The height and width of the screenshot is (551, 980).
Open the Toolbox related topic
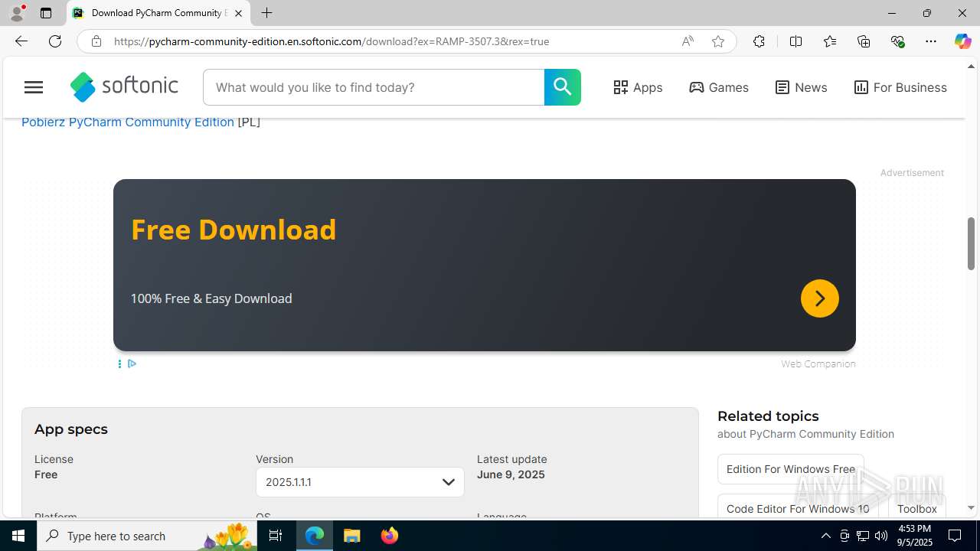(x=917, y=508)
